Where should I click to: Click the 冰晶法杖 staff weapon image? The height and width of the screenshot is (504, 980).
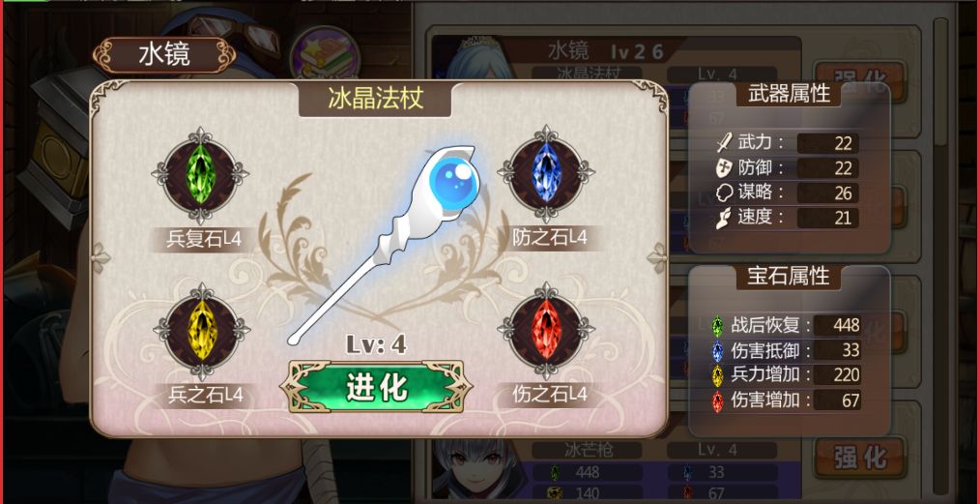(x=385, y=244)
